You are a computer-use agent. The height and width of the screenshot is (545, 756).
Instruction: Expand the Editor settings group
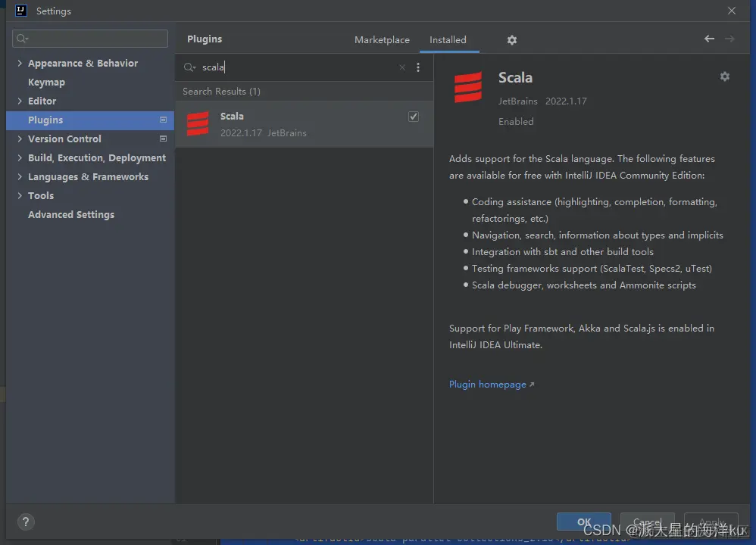[20, 101]
